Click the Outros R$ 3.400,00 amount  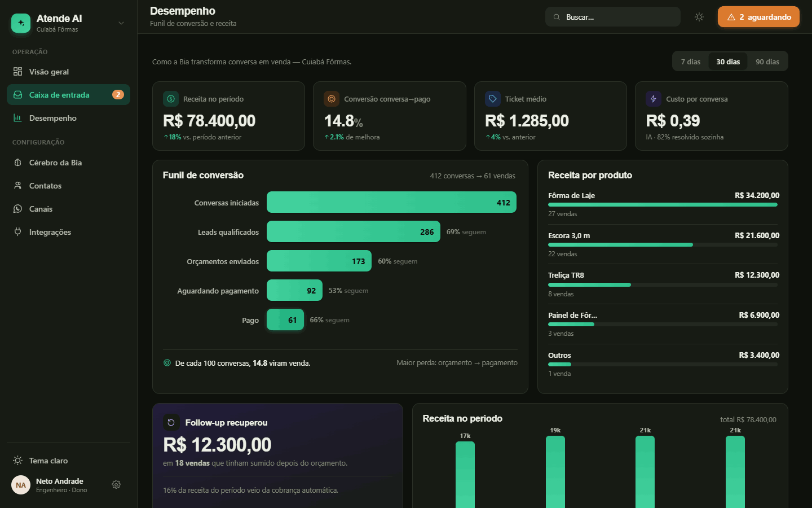click(x=759, y=356)
